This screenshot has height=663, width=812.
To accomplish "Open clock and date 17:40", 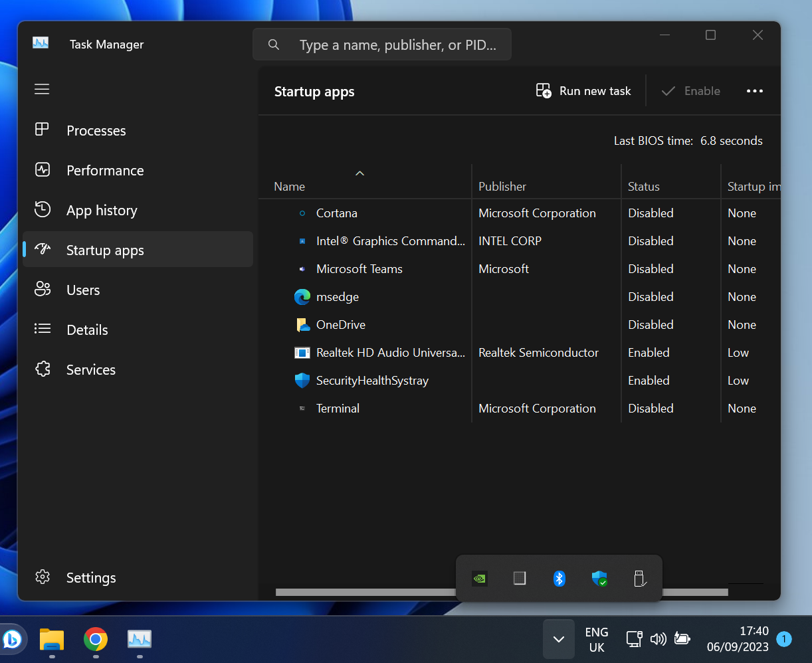I will [738, 640].
